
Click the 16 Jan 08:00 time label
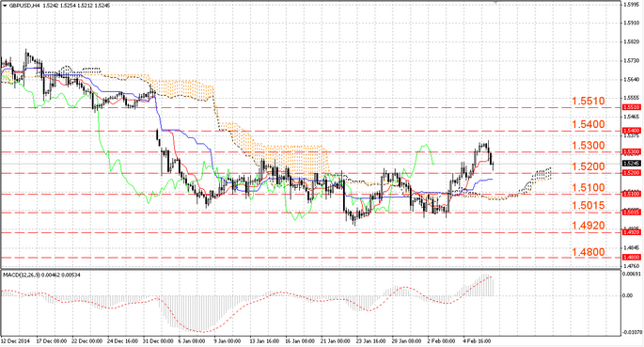[300, 341]
